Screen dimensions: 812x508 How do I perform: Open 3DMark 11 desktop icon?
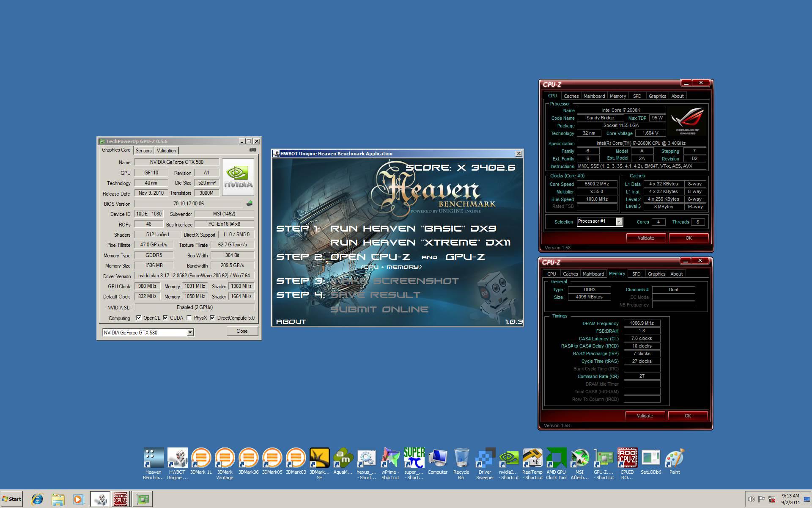tap(201, 461)
